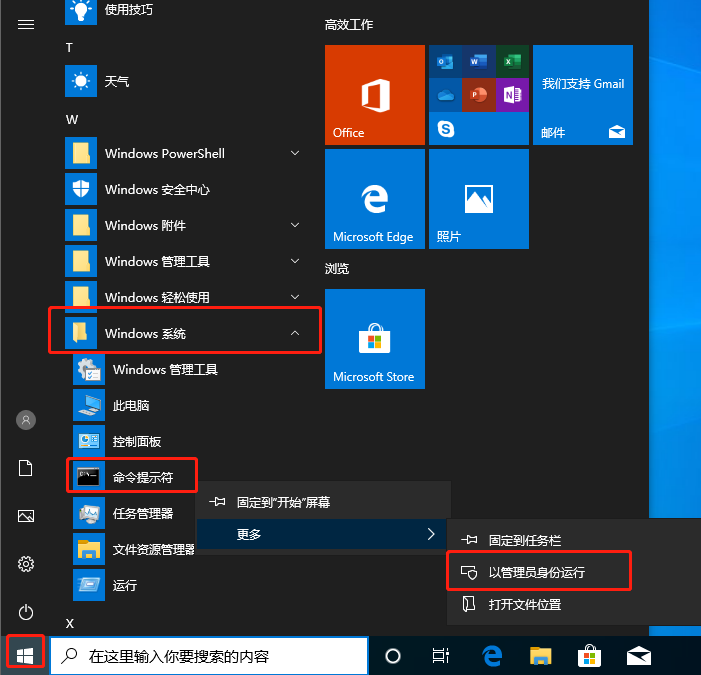This screenshot has width=701, height=675.
Task: Open the Mail icon on taskbar
Action: pyautogui.click(x=638, y=656)
